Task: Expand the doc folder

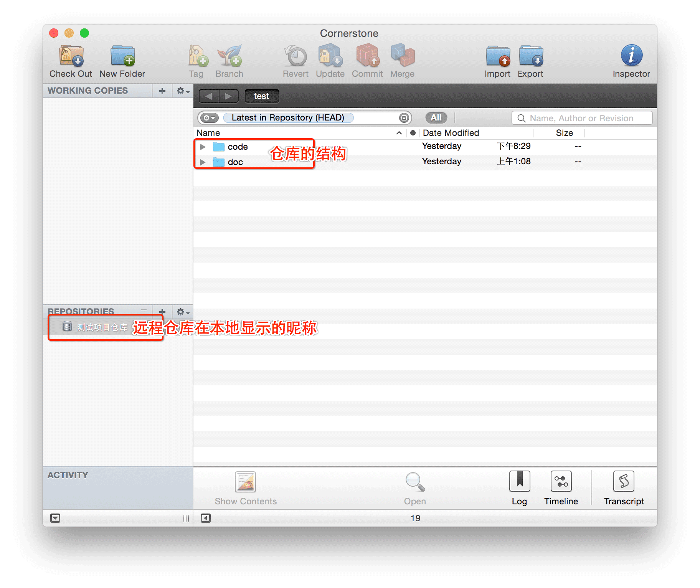Action: pyautogui.click(x=203, y=162)
